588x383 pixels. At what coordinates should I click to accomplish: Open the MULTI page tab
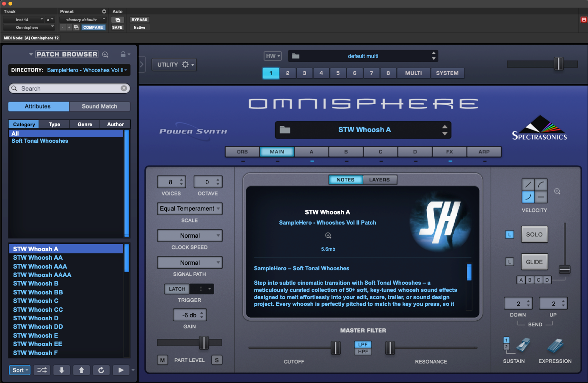tap(414, 73)
